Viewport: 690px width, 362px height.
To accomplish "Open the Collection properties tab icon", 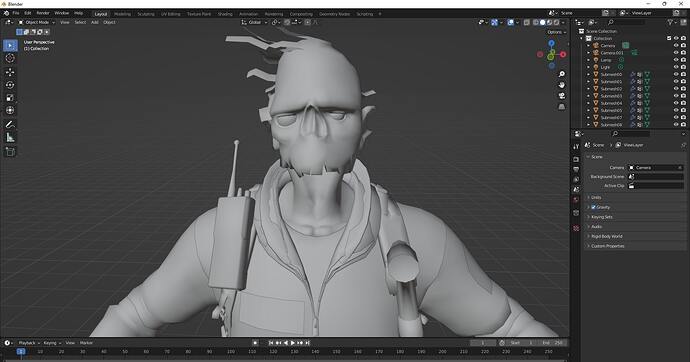I will click(x=576, y=213).
